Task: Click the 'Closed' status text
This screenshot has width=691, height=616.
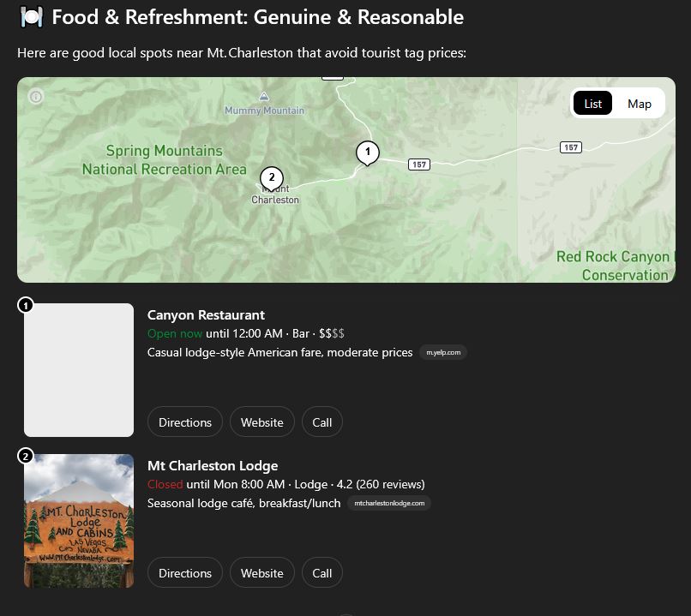Action: [165, 484]
